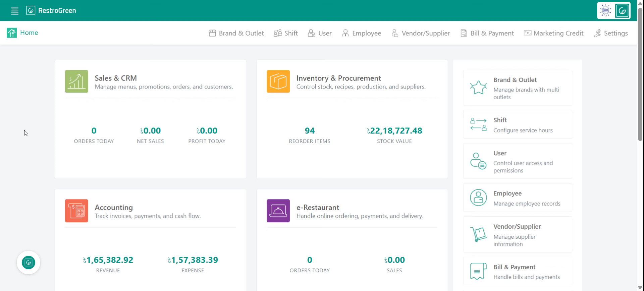Open Marketing Credit from top navigation
Image resolution: width=644 pixels, height=291 pixels.
(x=553, y=33)
